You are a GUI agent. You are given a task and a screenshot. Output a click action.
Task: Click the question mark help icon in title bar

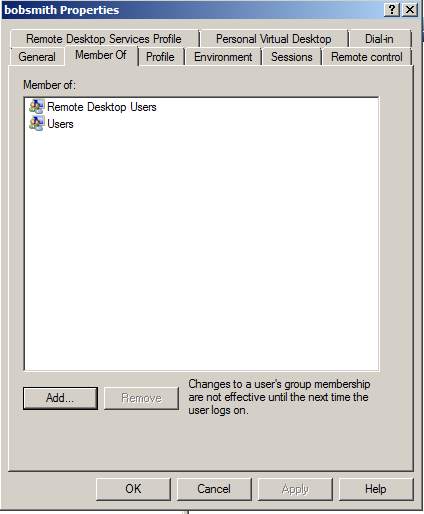pos(392,10)
